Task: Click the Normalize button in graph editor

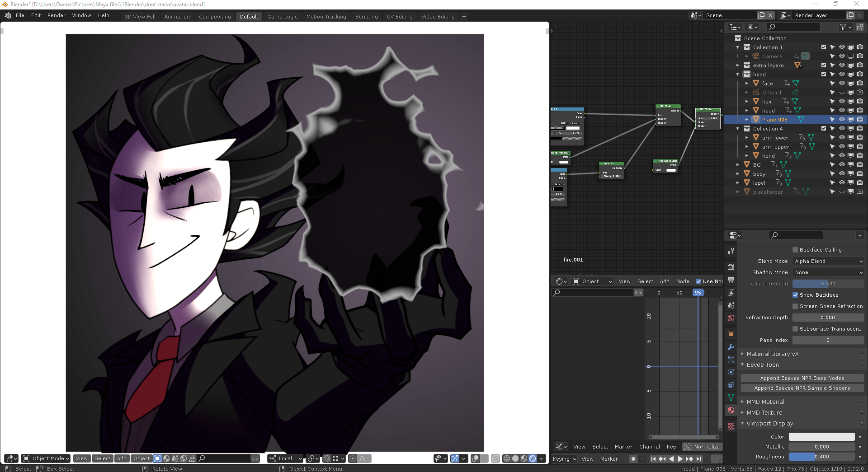Action: coord(702,447)
